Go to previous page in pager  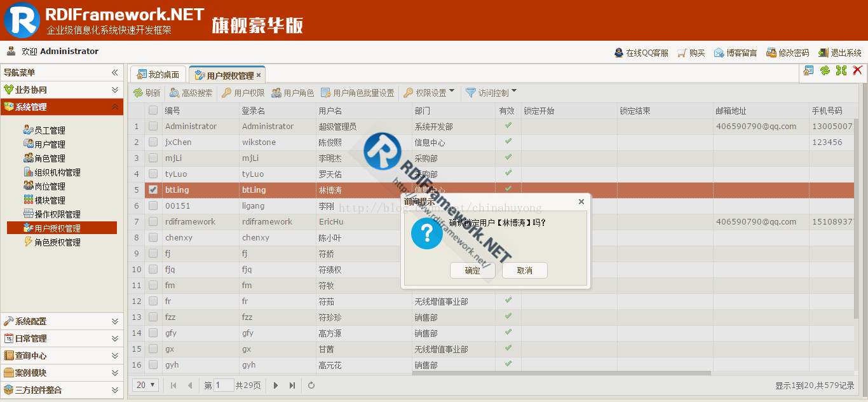pyautogui.click(x=189, y=385)
